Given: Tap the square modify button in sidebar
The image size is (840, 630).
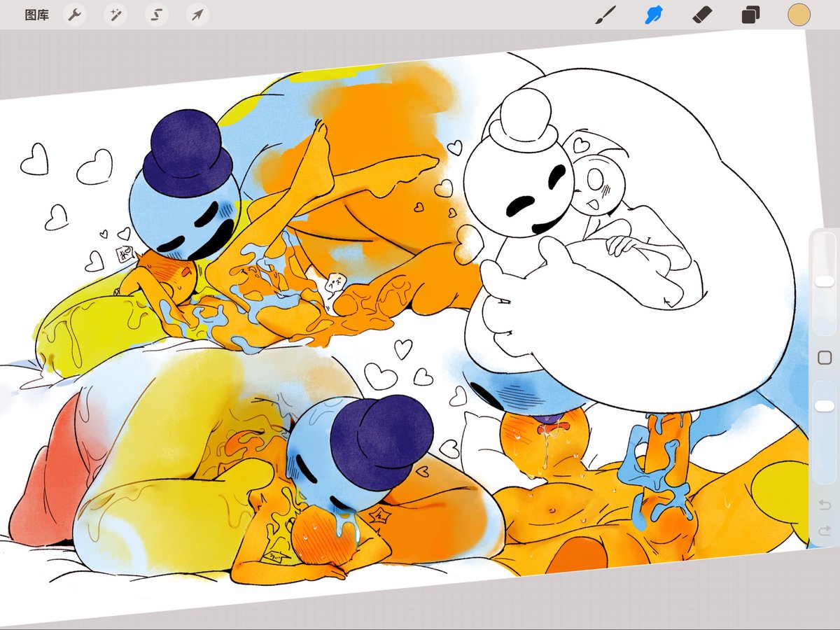Looking at the screenshot, I should coord(825,358).
